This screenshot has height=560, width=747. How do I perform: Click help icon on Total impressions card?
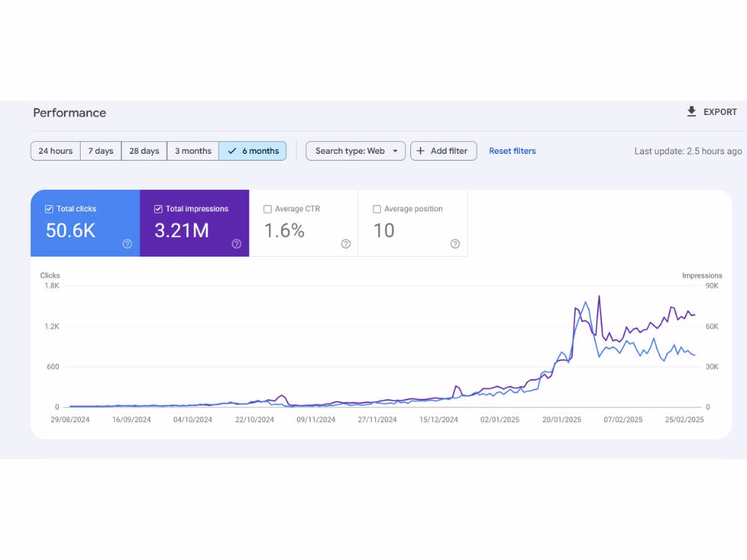pos(237,243)
